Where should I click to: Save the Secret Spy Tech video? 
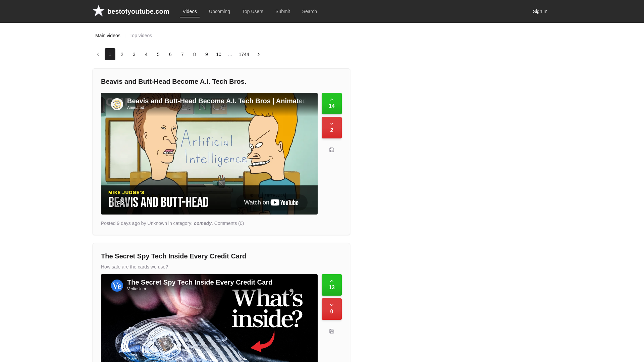click(x=332, y=331)
